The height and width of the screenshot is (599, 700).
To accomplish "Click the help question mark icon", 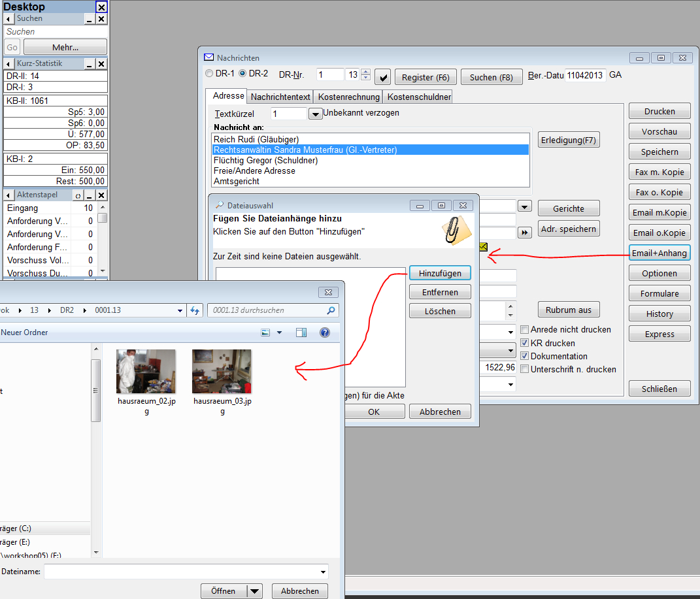I will 324,332.
